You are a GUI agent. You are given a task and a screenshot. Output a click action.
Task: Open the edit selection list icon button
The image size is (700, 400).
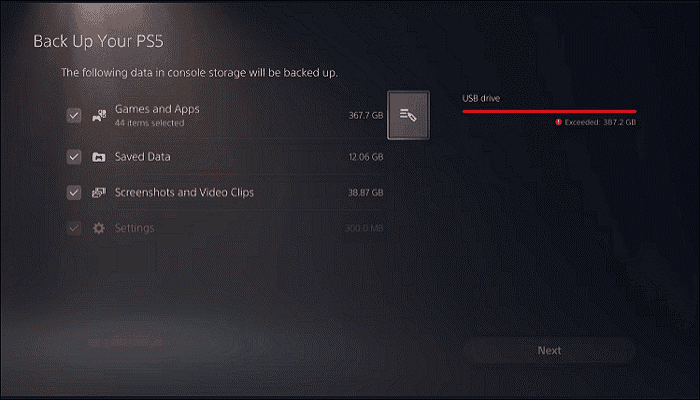408,115
